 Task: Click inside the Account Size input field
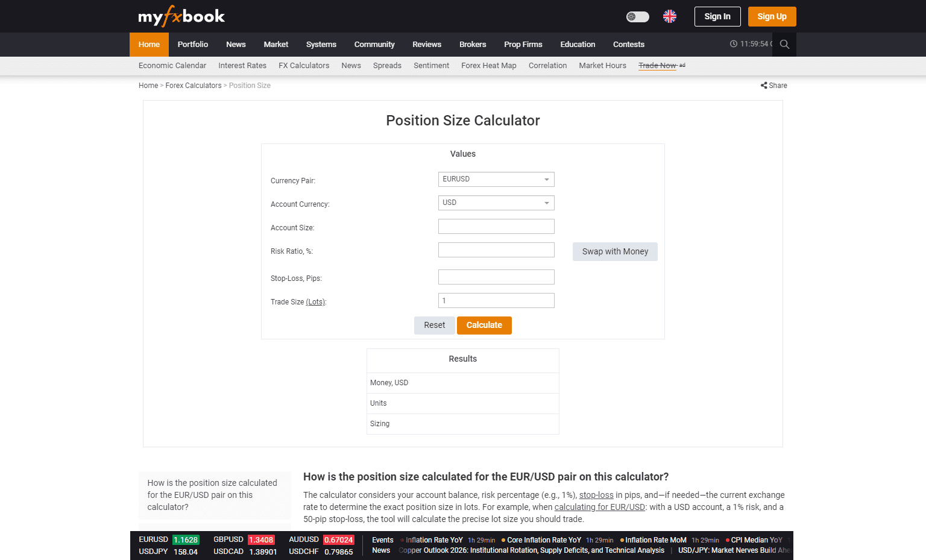tap(496, 226)
